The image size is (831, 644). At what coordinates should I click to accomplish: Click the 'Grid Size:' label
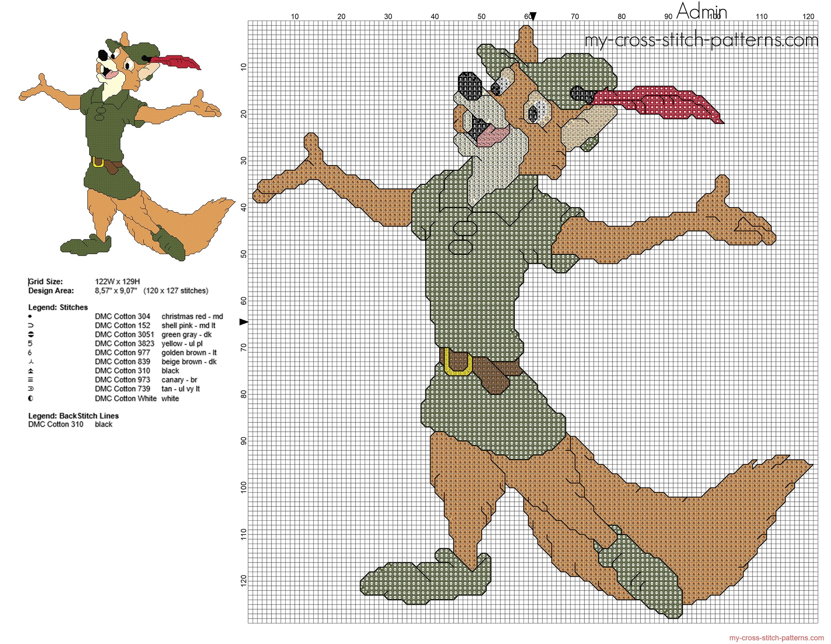(46, 281)
